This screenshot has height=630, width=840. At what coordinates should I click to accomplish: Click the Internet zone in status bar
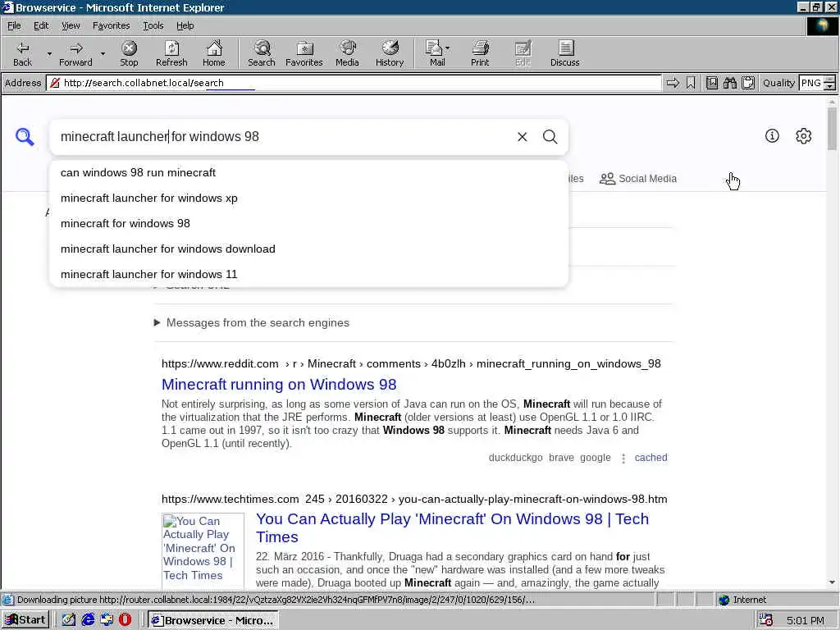coord(742,600)
